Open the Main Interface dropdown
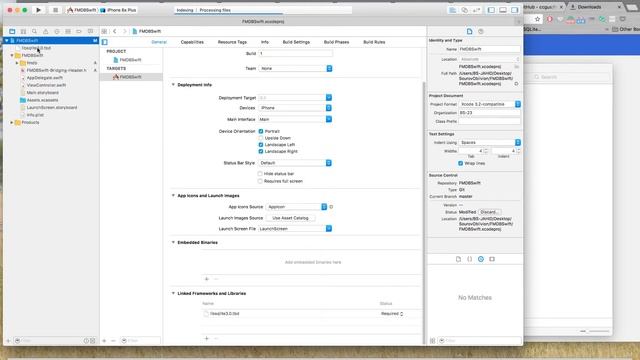 point(296,119)
